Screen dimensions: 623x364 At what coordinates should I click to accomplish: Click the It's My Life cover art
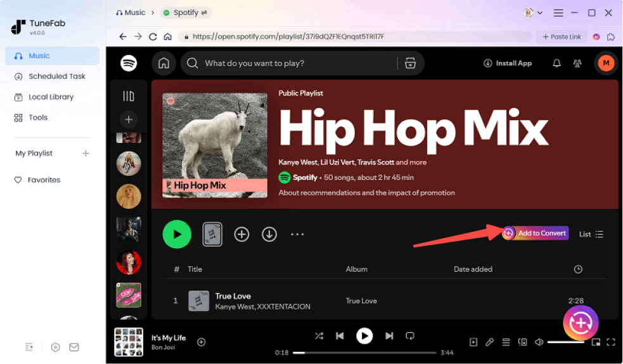pyautogui.click(x=128, y=342)
